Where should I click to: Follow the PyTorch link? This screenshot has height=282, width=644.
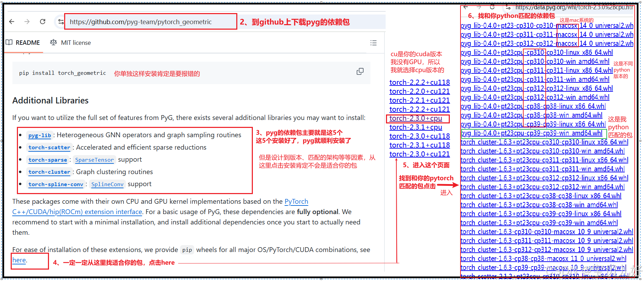(x=296, y=201)
